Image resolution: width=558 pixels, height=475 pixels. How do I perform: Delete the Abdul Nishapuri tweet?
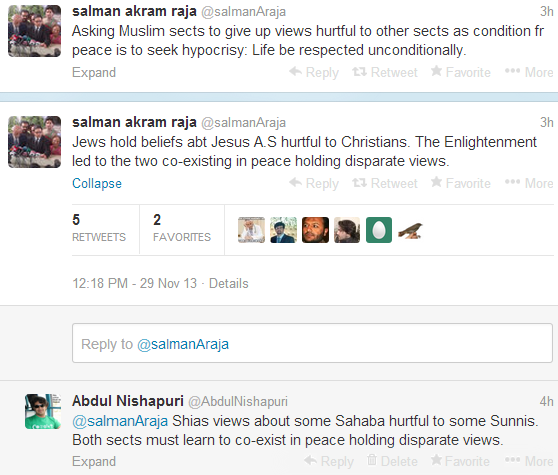tap(392, 461)
